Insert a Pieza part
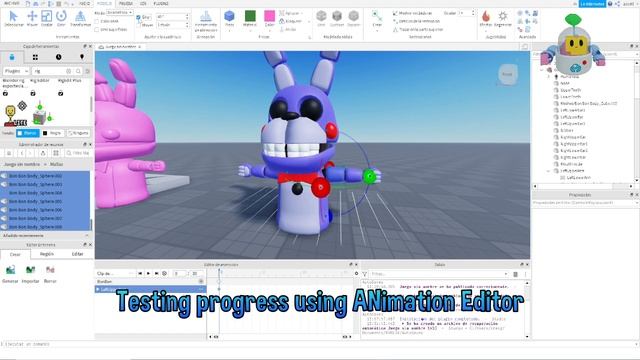This screenshot has width=640, height=360. 229,18
